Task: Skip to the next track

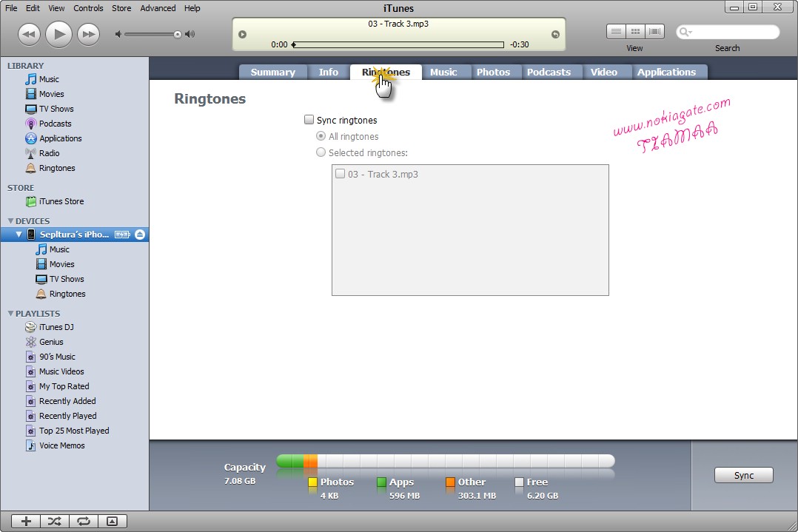Action: 88,34
